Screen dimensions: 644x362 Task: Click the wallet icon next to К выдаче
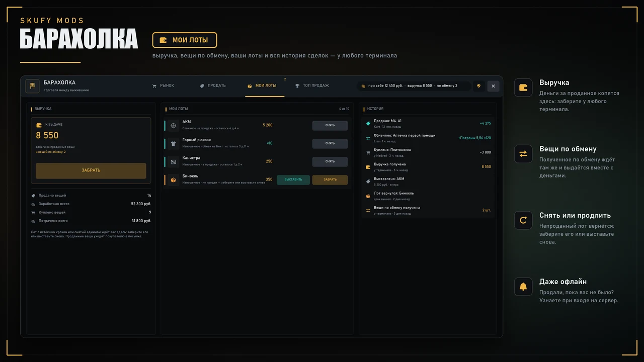pyautogui.click(x=39, y=125)
